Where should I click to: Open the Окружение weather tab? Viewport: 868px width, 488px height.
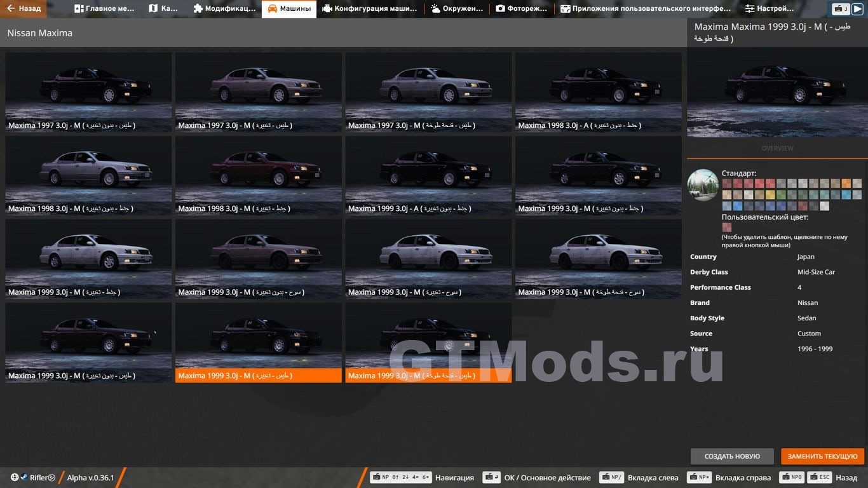pos(457,9)
